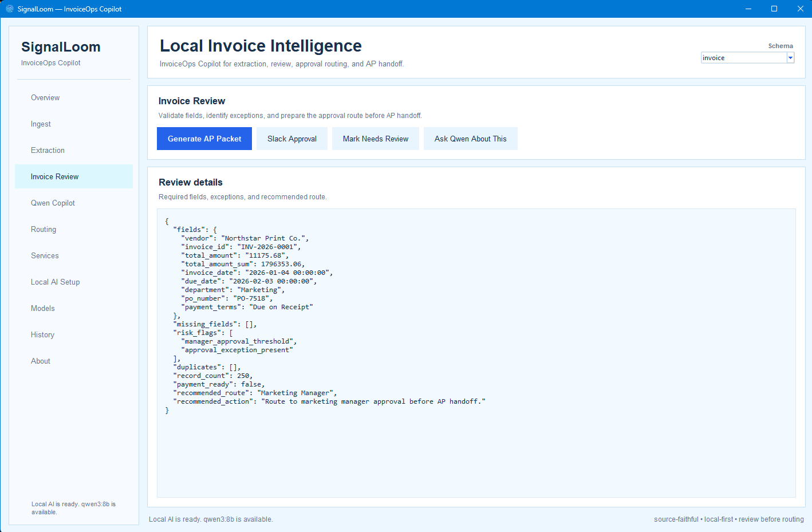Maximize the SignalLoom window
812x532 pixels.
click(774, 9)
